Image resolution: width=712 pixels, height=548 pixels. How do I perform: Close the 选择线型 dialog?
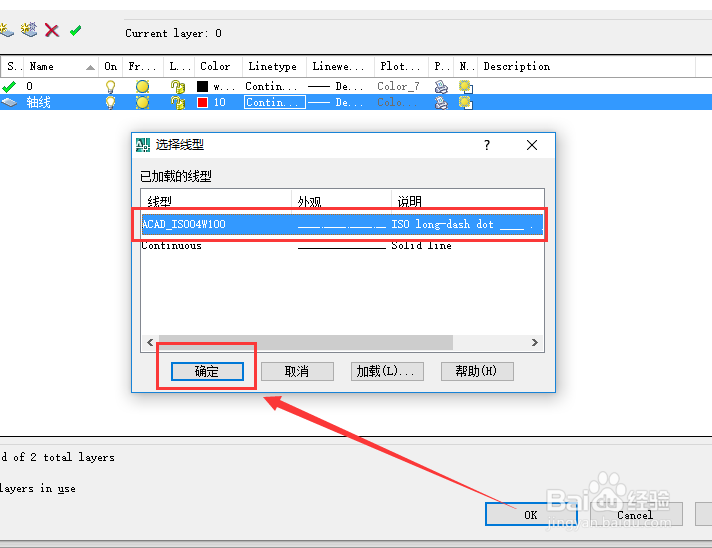click(x=532, y=145)
